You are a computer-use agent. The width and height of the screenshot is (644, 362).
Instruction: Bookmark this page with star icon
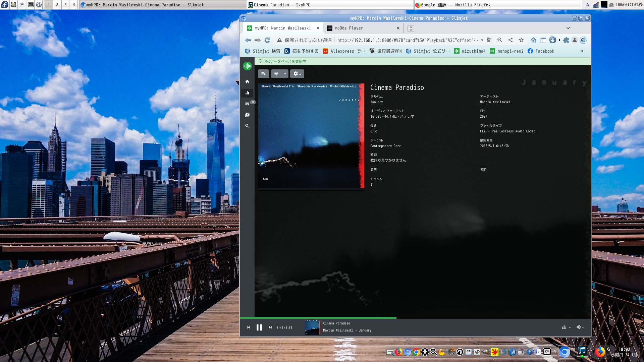point(521,40)
